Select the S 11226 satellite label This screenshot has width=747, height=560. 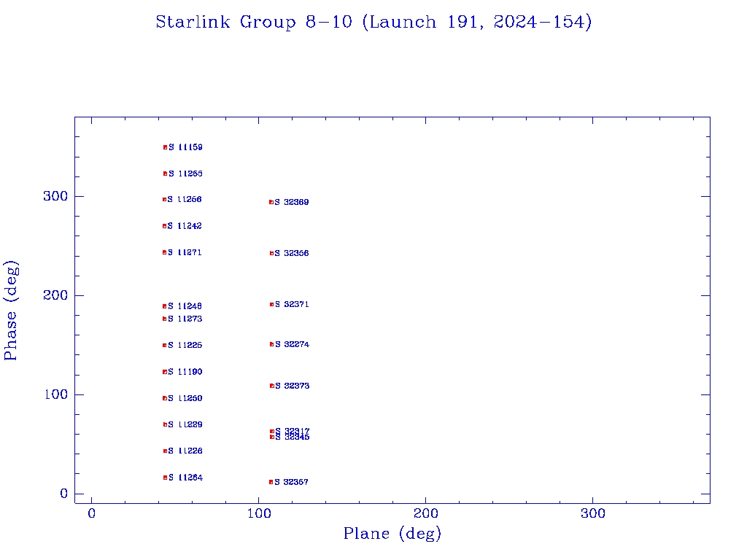tap(185, 451)
